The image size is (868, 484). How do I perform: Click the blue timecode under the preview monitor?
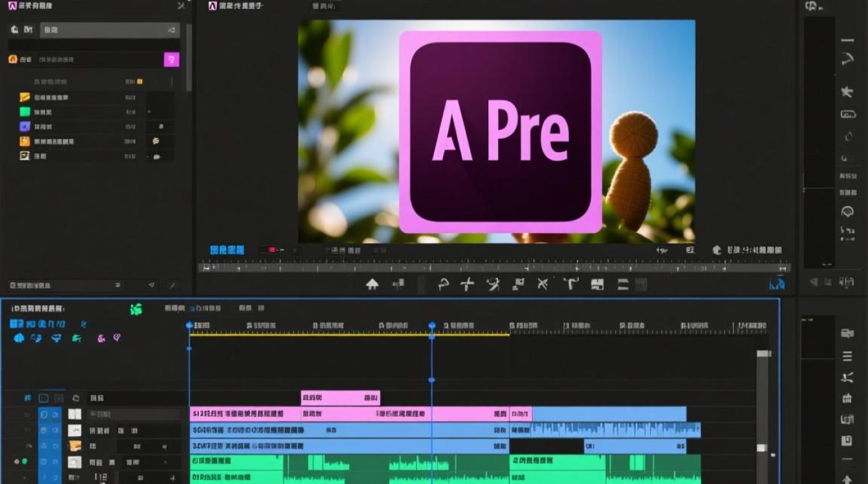(x=227, y=250)
